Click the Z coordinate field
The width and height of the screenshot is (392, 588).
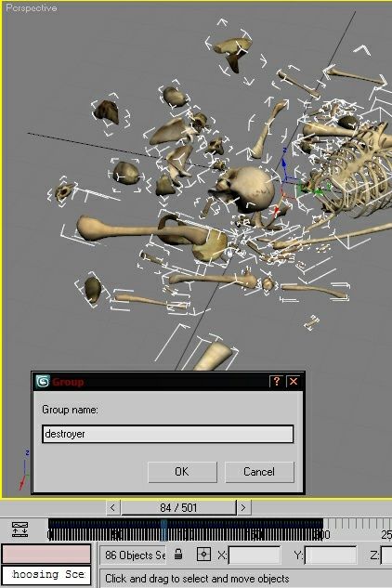pyautogui.click(x=386, y=555)
